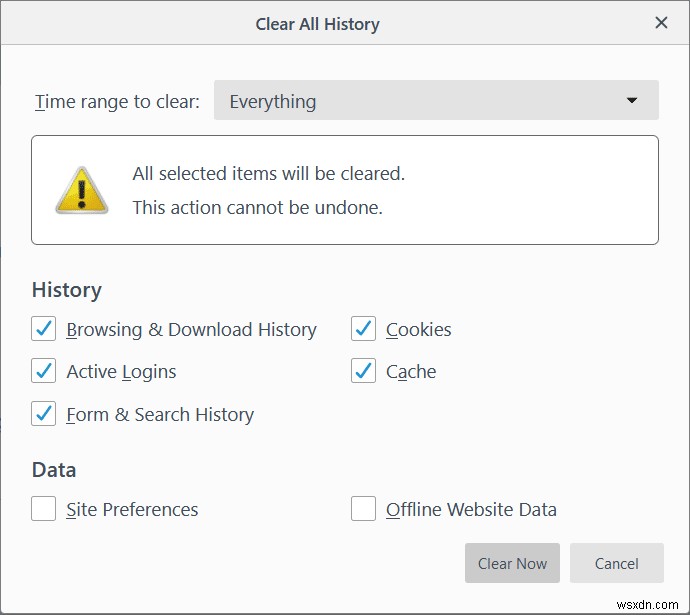Click the time range dropdown arrow

click(632, 101)
